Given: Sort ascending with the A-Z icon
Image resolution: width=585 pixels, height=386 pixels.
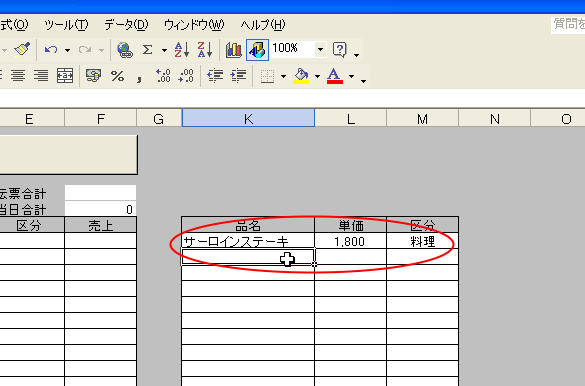Looking at the screenshot, I should (x=182, y=49).
